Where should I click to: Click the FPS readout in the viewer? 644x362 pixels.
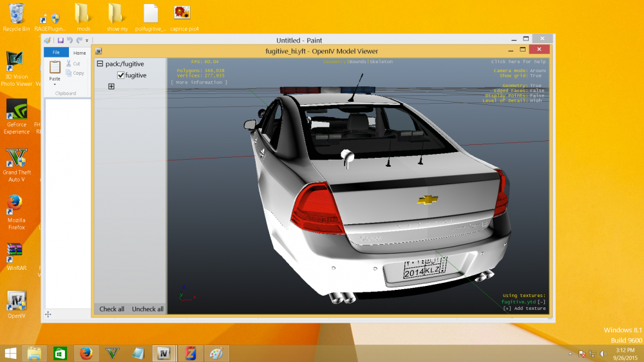(x=205, y=62)
